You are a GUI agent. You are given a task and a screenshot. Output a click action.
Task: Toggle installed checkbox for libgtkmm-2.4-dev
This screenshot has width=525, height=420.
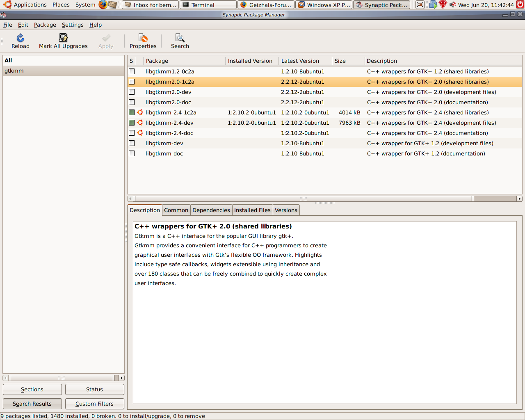132,123
